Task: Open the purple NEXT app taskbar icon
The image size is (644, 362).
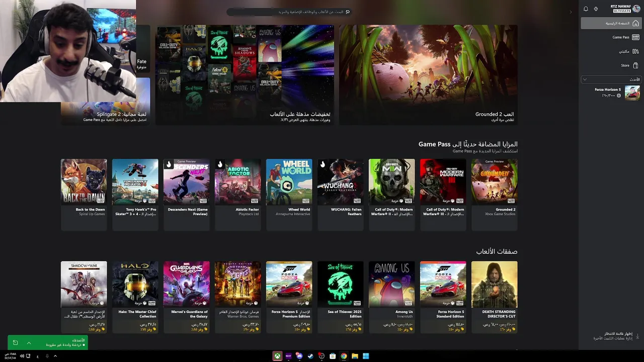Action: tap(288, 356)
